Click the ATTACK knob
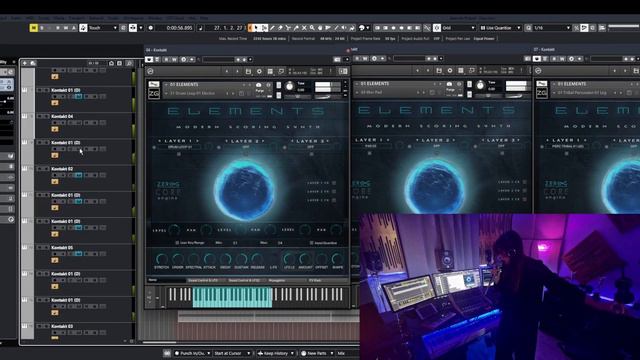The image size is (640, 360). tap(209, 259)
